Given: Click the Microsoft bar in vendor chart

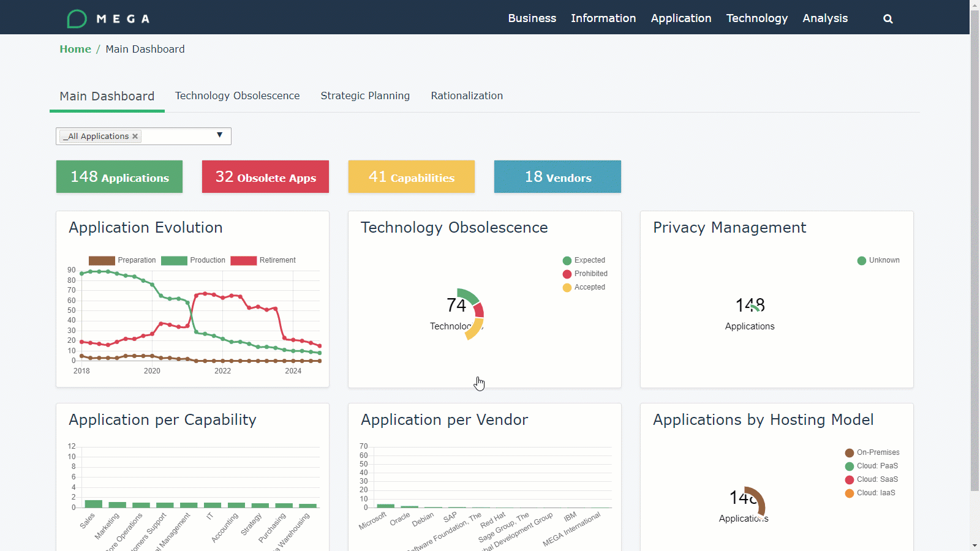Looking at the screenshot, I should pyautogui.click(x=386, y=506).
